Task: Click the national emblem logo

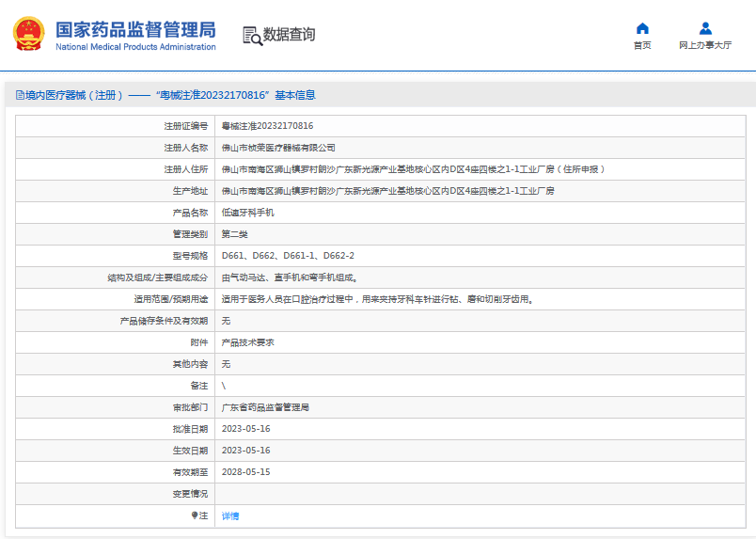Action: pyautogui.click(x=29, y=33)
